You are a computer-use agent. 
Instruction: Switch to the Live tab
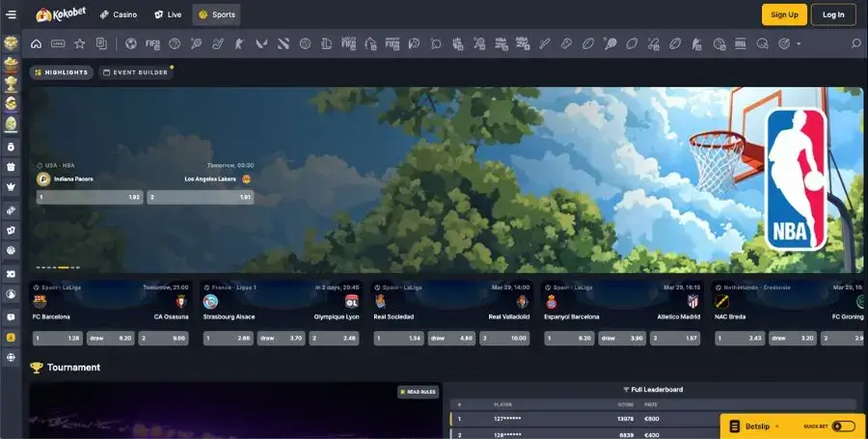(168, 14)
